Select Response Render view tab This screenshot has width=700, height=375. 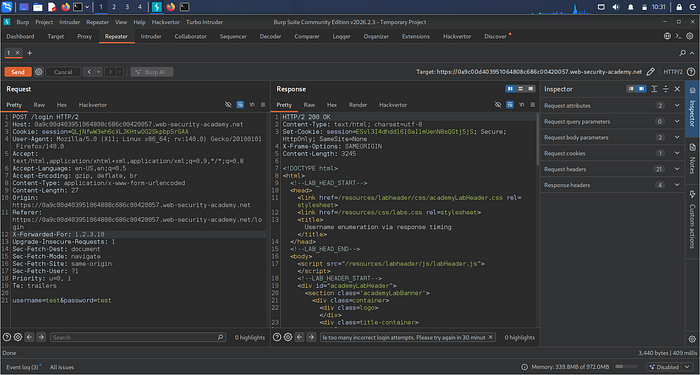358,105
